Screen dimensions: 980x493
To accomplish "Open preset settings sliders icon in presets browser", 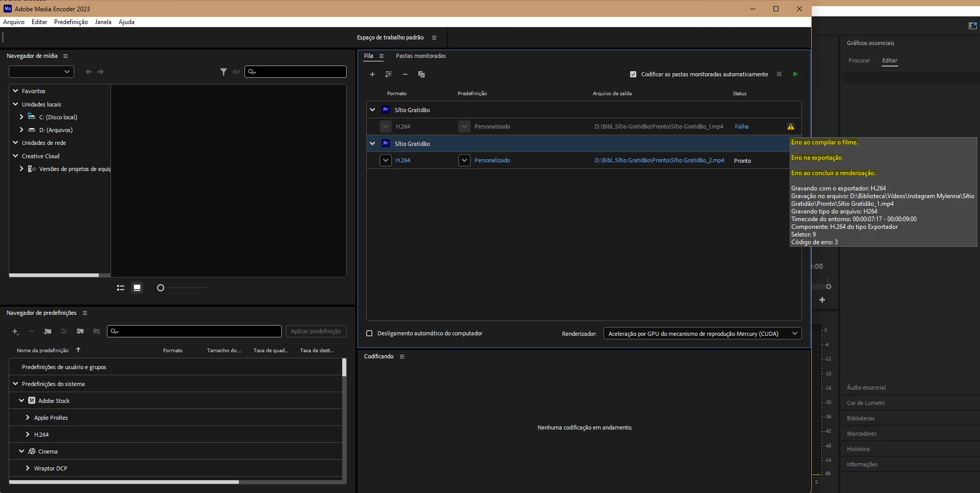I will pos(64,332).
